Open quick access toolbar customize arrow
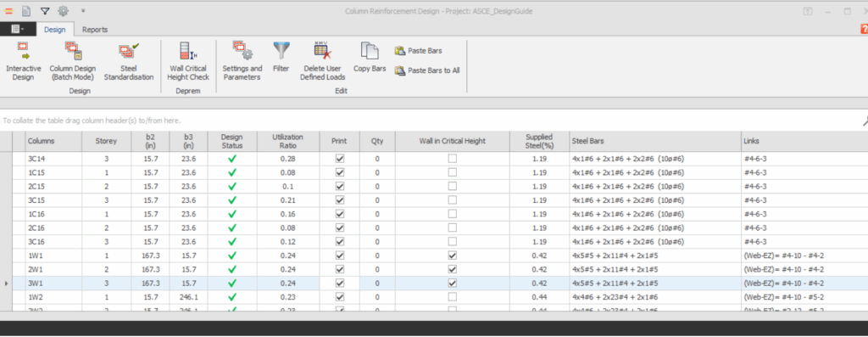This screenshot has width=868, height=337. (x=83, y=10)
